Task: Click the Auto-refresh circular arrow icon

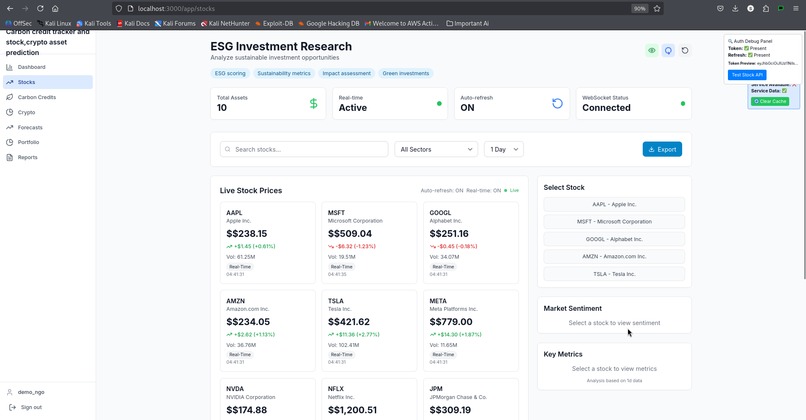Action: click(557, 103)
